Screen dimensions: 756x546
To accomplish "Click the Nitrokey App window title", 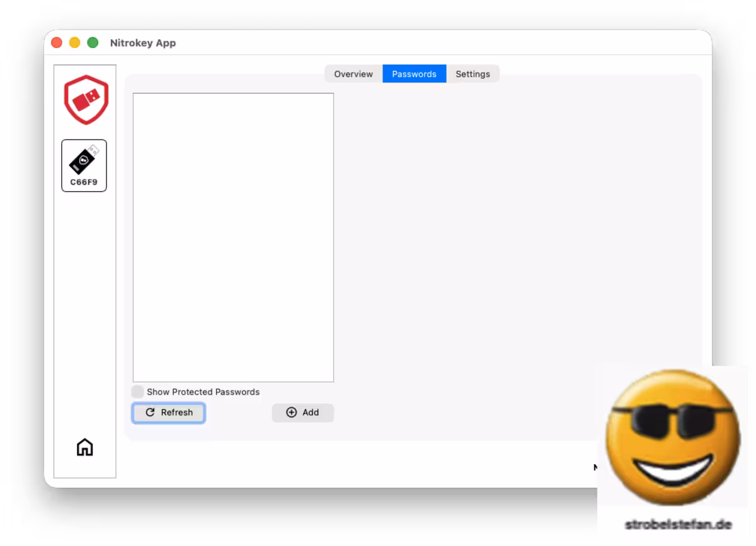I will (143, 42).
